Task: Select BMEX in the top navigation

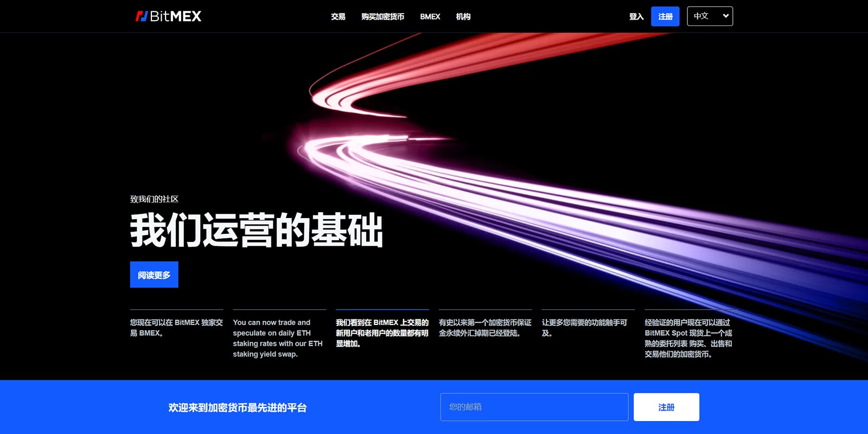Action: coord(430,17)
